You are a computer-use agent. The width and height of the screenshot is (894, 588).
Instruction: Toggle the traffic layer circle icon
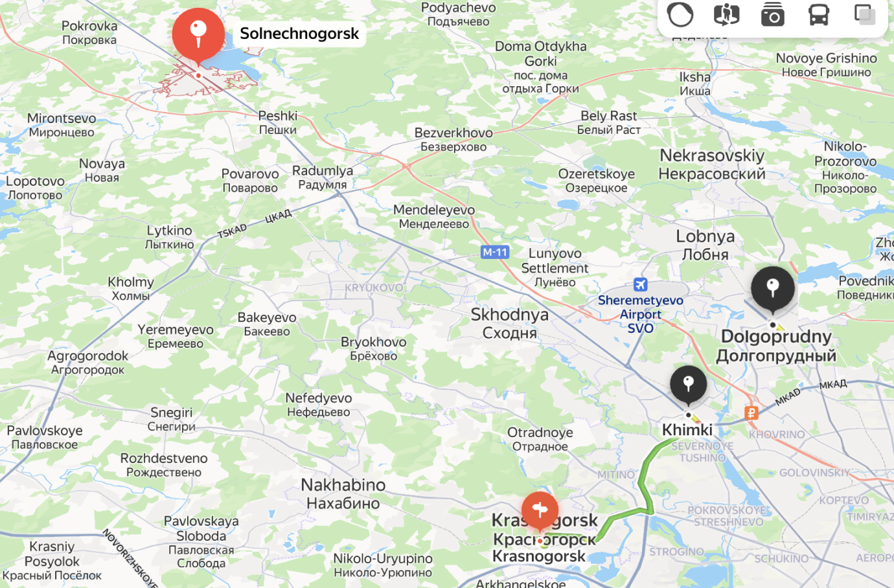pos(680,14)
